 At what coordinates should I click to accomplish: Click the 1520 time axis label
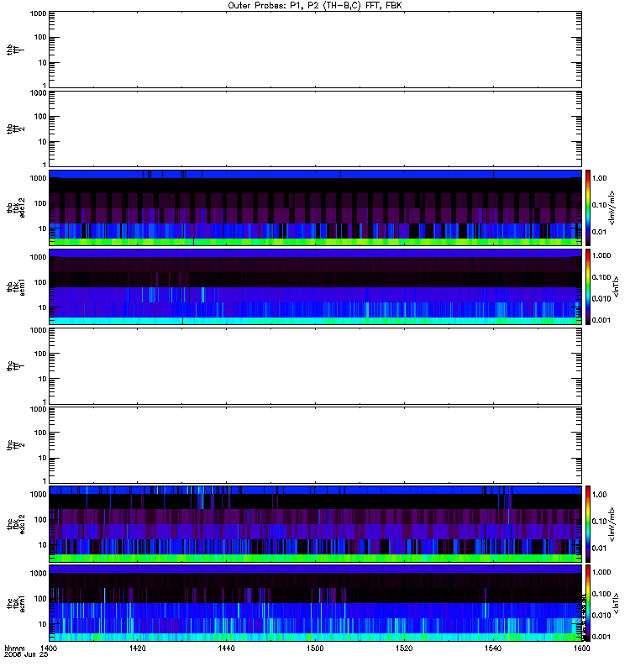[x=404, y=648]
